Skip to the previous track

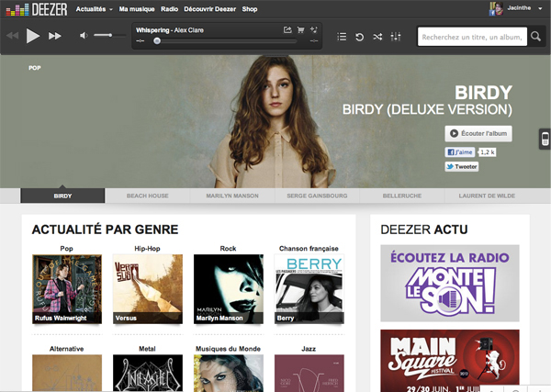[x=12, y=36]
